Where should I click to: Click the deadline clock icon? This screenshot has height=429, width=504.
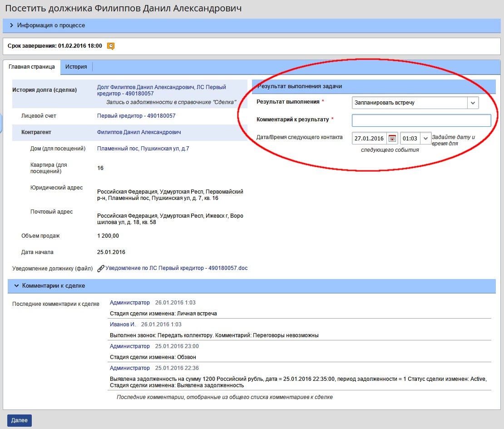(x=110, y=46)
